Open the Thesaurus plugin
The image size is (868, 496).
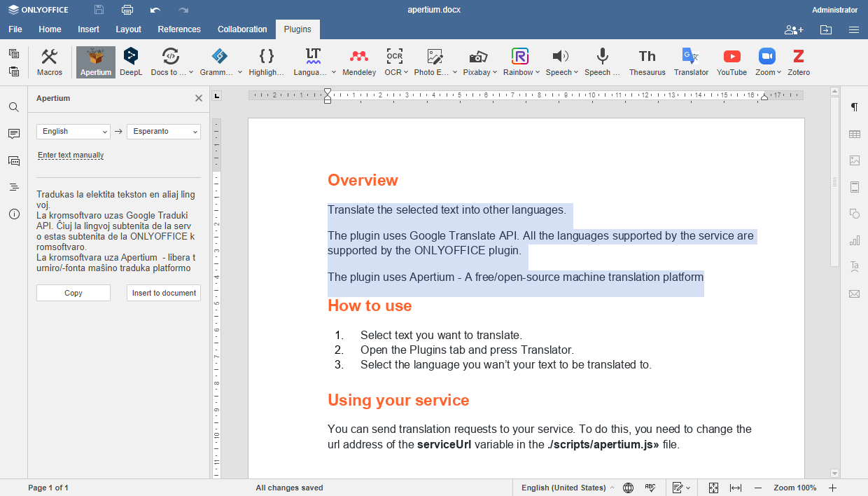(x=647, y=62)
